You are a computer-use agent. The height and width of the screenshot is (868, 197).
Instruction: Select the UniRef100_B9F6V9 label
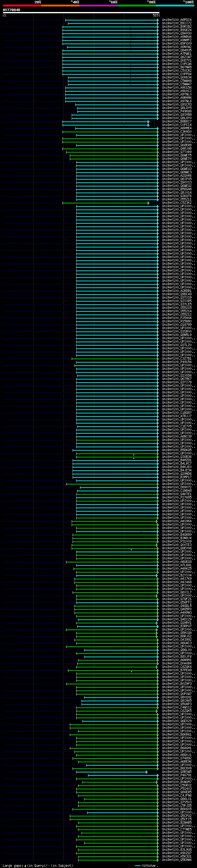176,43
